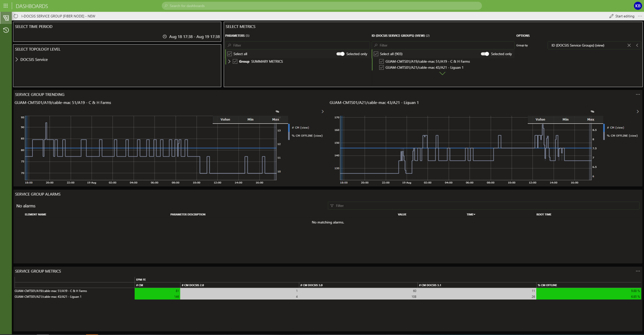The width and height of the screenshot is (644, 335).
Task: Click the # CM column header
Action: [157, 285]
